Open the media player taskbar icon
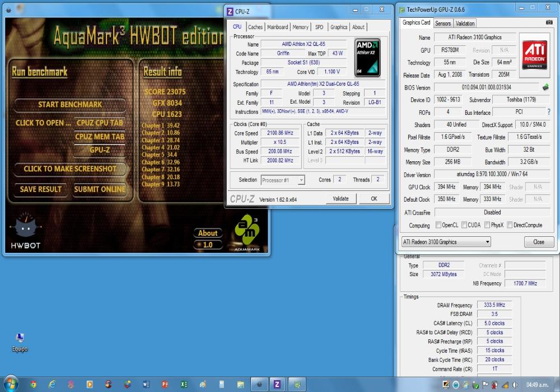Image resolution: width=560 pixels, height=392 pixels. [90, 385]
